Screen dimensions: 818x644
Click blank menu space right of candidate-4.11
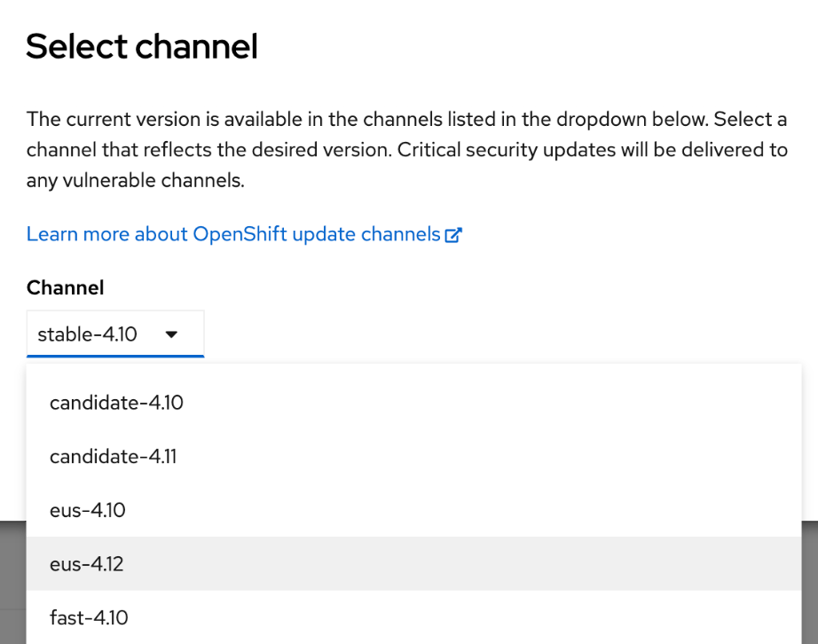click(488, 457)
